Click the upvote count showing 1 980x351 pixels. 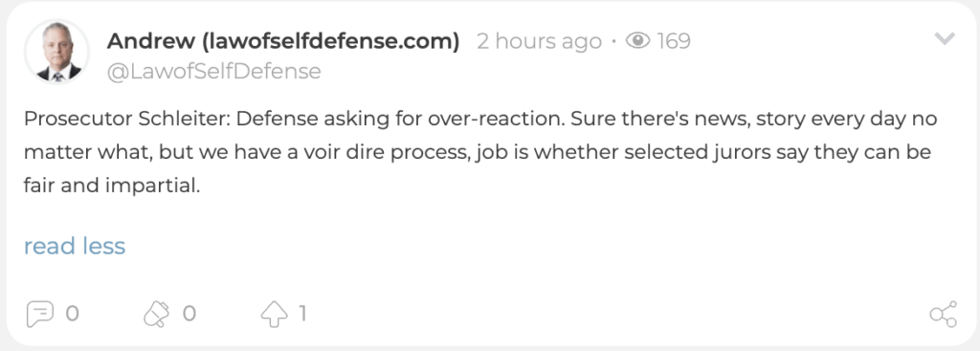[x=302, y=314]
